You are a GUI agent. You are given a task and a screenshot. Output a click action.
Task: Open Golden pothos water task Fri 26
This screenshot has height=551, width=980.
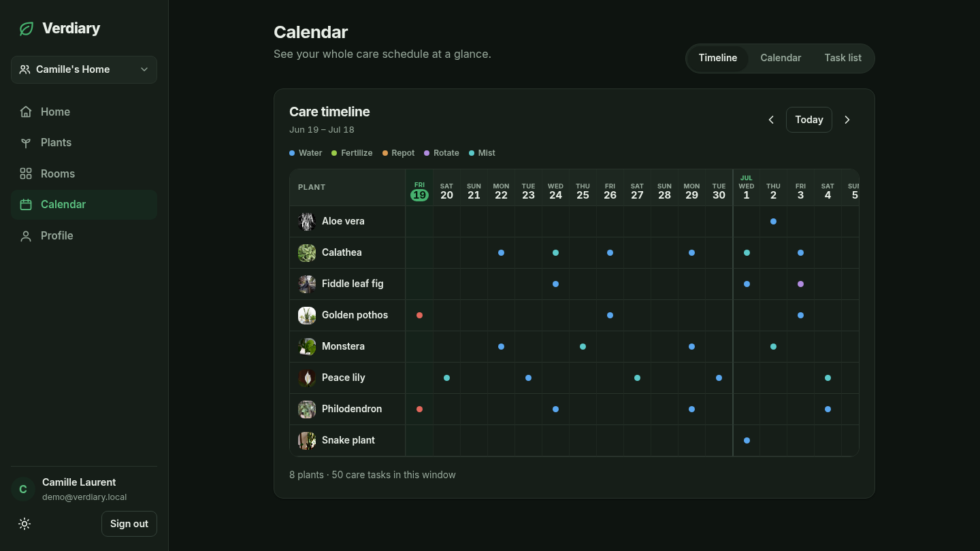(x=610, y=315)
